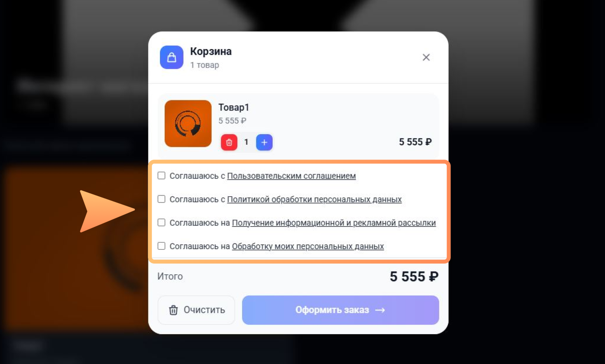The image size is (605, 364).
Task: Open the Товар1 product thumbnail
Action: [188, 123]
